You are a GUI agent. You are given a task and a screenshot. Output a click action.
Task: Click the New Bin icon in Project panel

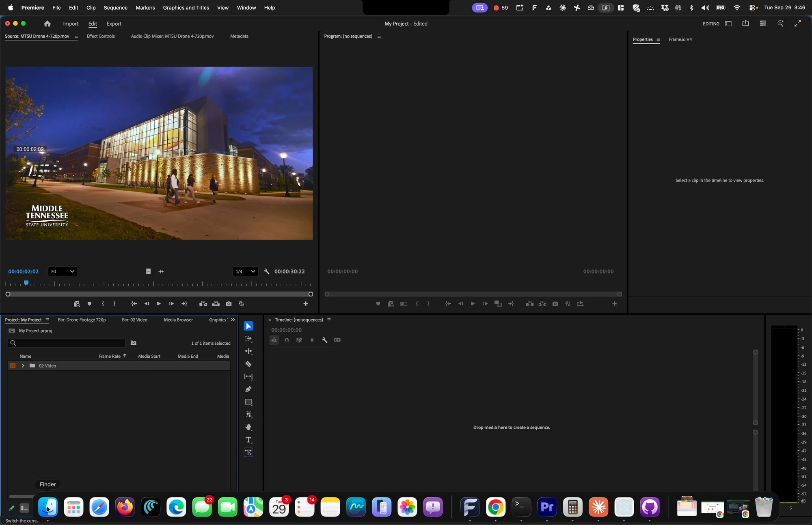[x=133, y=343]
